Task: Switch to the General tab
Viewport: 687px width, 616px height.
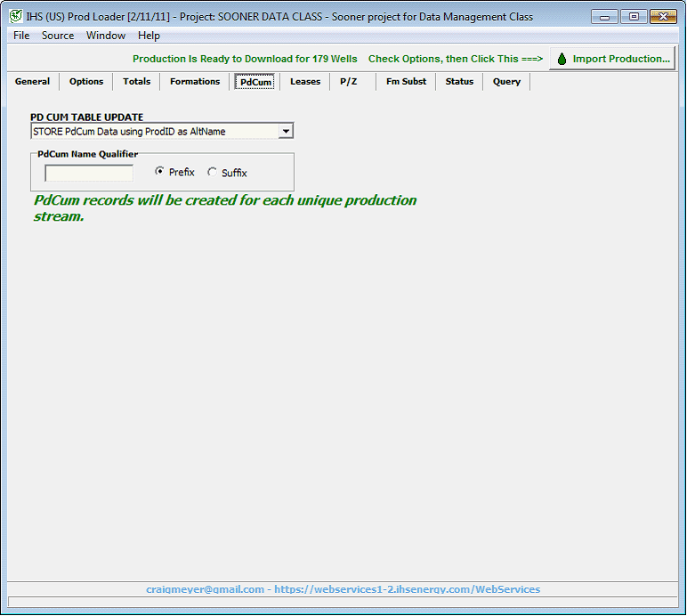Action: [x=32, y=82]
